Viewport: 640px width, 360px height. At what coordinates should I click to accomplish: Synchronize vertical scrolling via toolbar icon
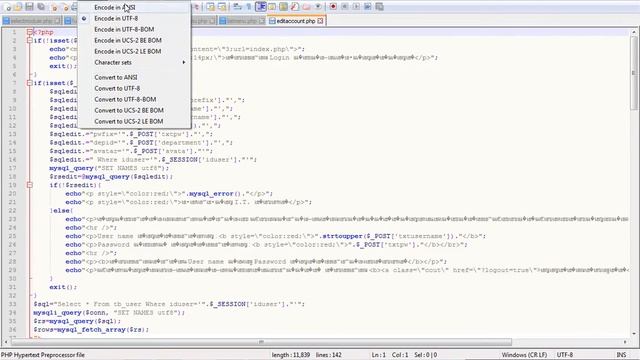210,7
